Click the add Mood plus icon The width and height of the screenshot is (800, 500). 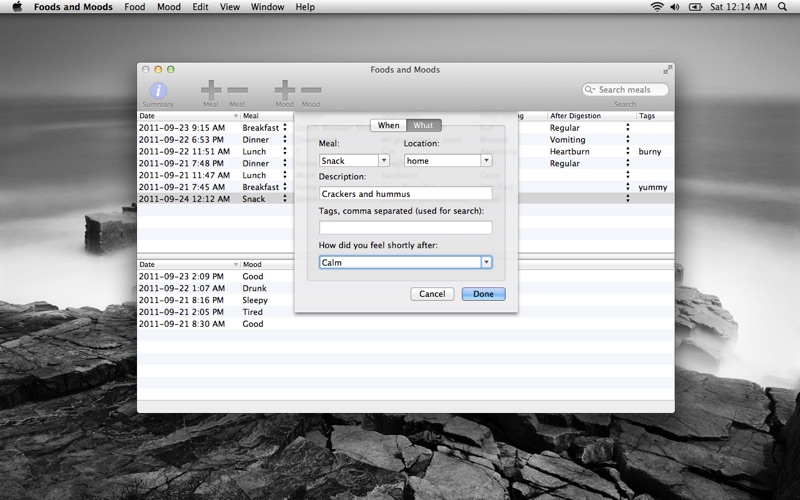click(285, 90)
